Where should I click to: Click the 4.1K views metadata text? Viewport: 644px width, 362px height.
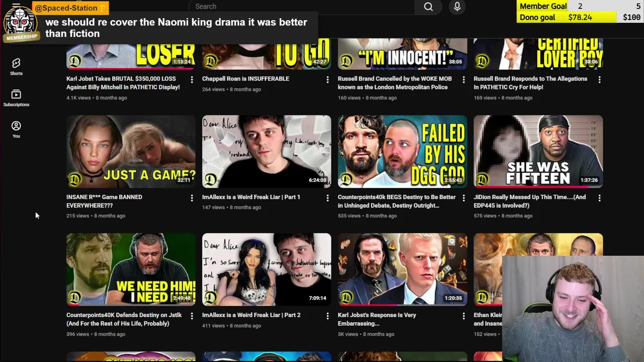coord(78,98)
